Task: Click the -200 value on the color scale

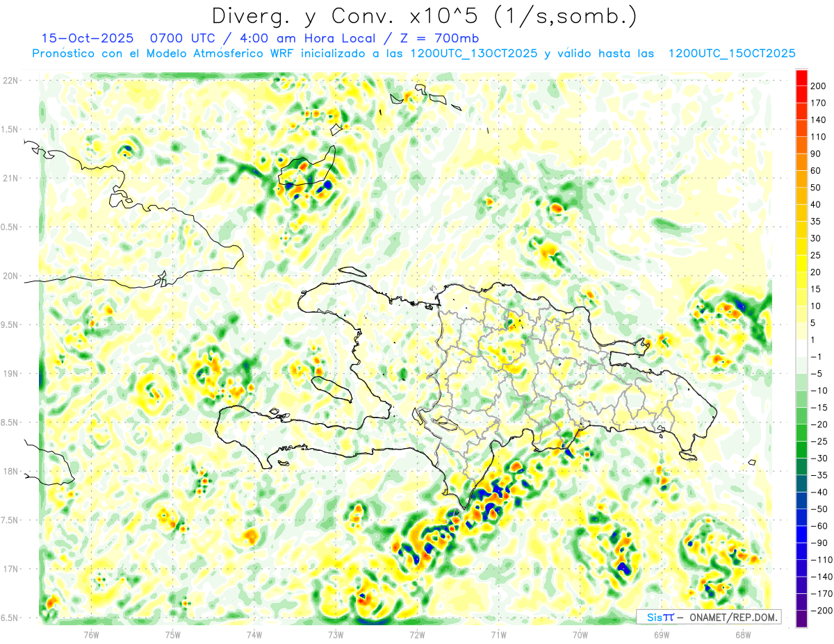Action: point(820,611)
